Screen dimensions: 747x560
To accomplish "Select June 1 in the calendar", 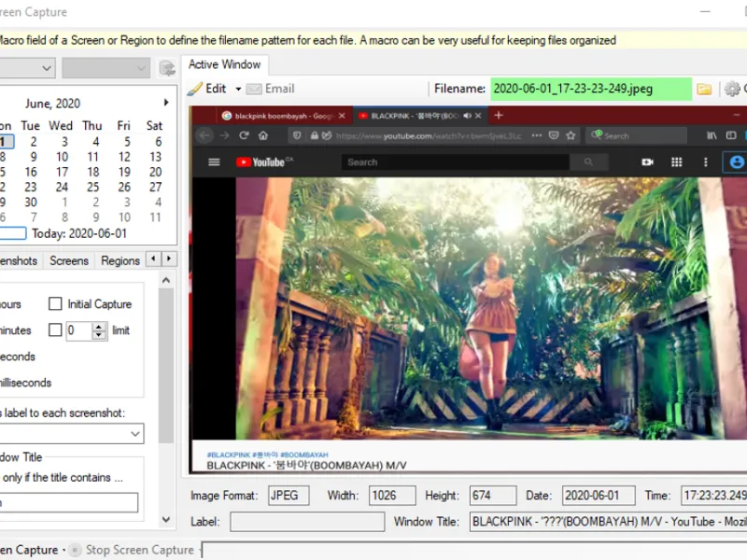I will (x=5, y=142).
